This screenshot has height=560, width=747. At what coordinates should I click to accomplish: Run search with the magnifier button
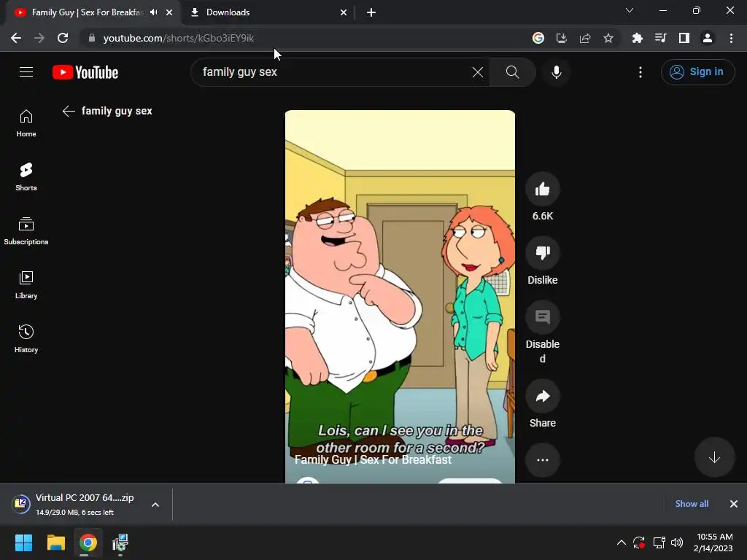tap(513, 72)
